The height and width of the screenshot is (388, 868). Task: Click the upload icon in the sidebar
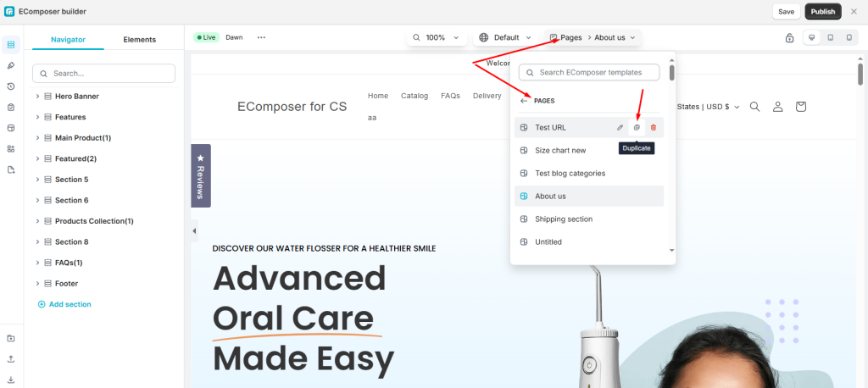coord(11,358)
